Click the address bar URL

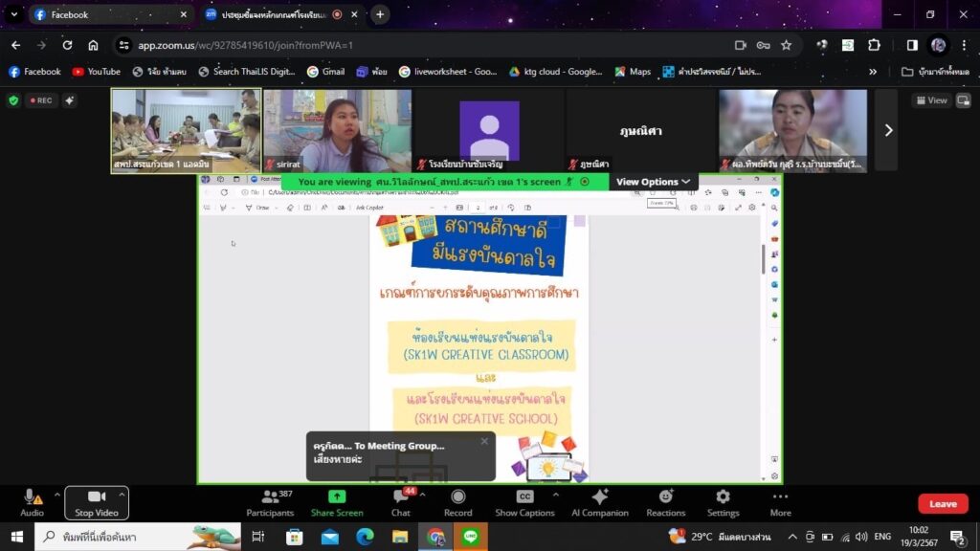[x=245, y=45]
